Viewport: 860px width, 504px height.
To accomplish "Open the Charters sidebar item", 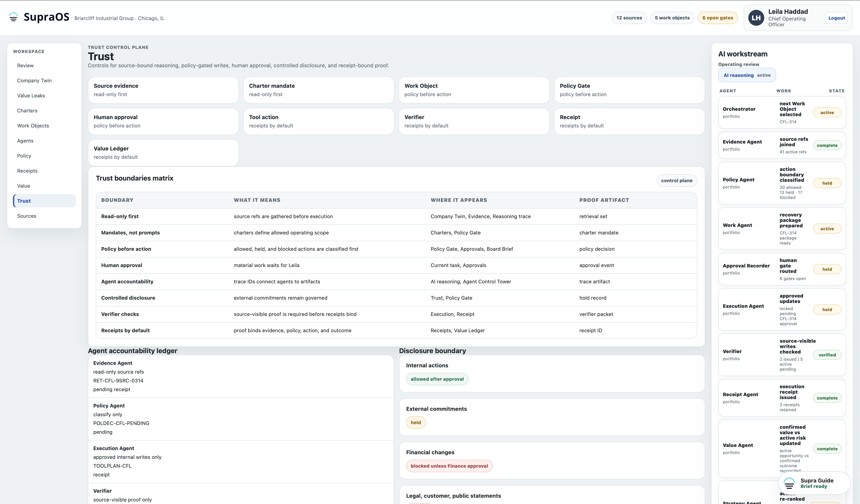I will (44, 111).
